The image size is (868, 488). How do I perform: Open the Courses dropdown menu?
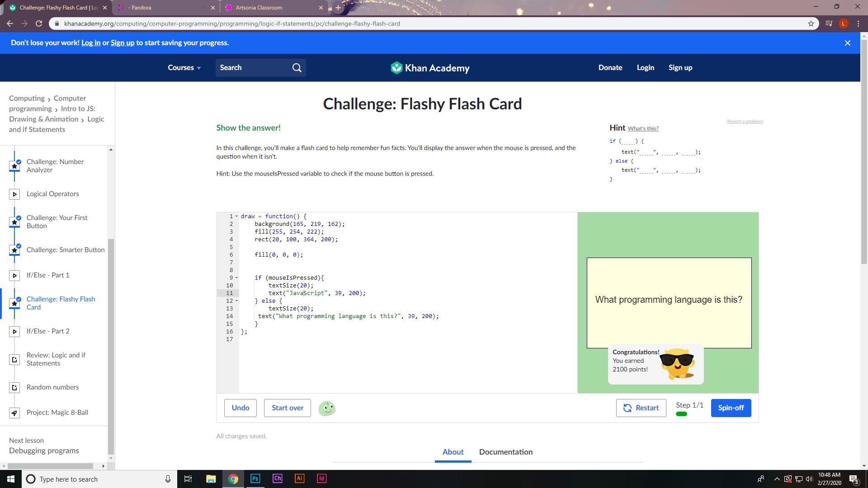click(x=184, y=68)
